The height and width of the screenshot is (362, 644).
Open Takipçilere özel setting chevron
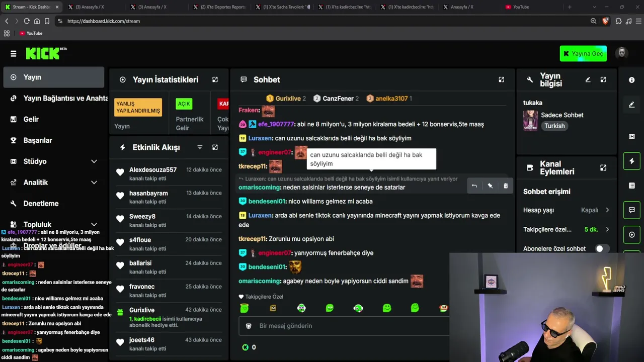point(607,229)
